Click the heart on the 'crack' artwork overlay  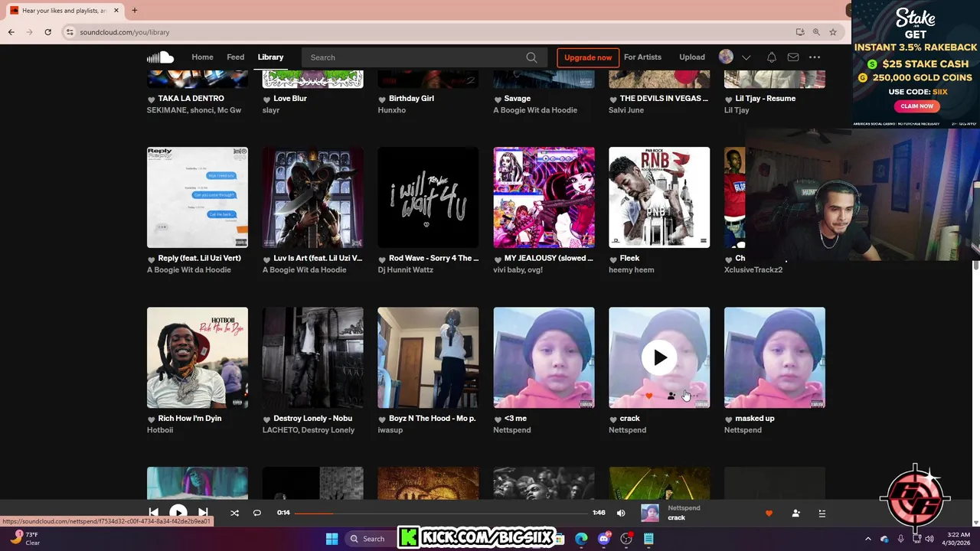649,396
